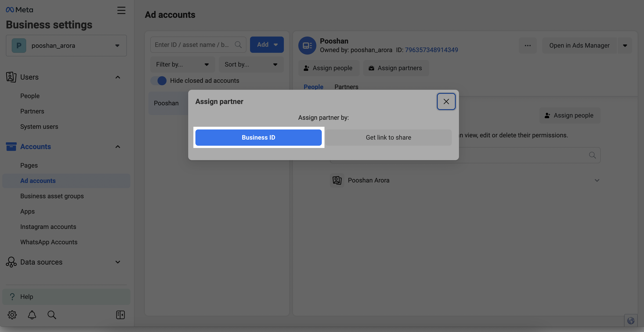Image resolution: width=644 pixels, height=332 pixels.
Task: Click the globe icon in bottom corner
Action: (x=630, y=320)
